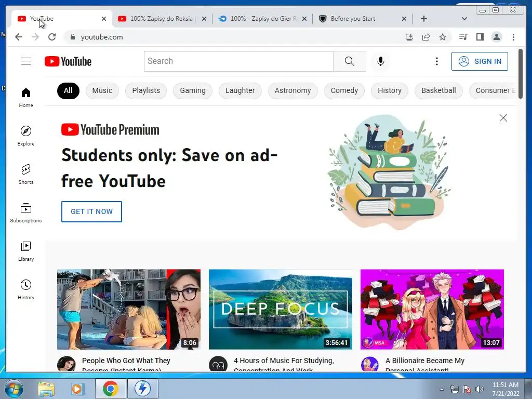Screen dimensions: 532x399
Task: Click browser forward arrow
Action: pos(35,37)
